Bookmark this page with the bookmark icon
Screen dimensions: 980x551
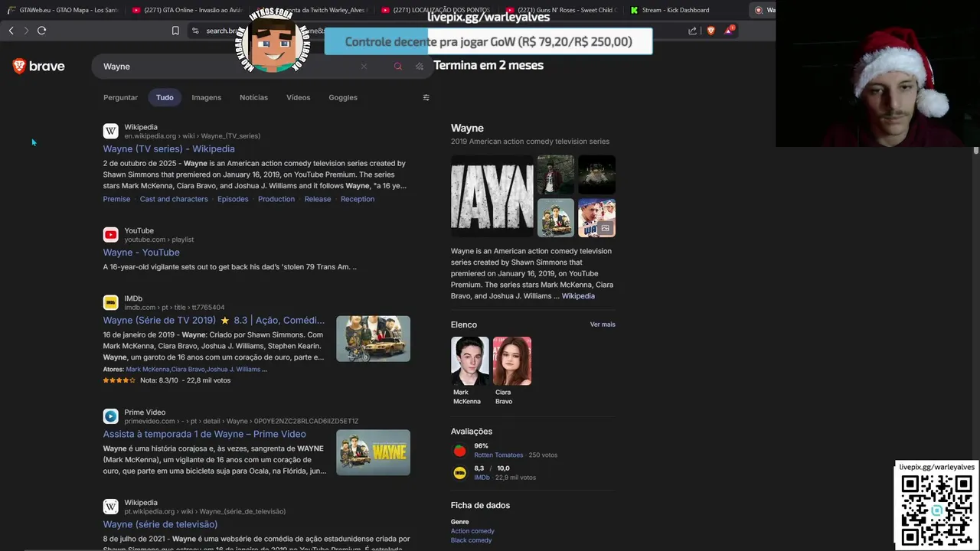175,31
